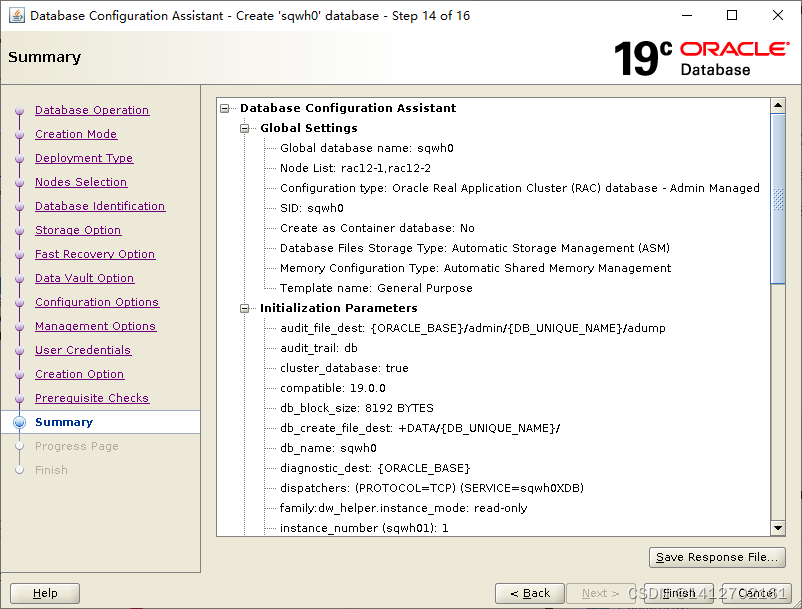The image size is (802, 609).
Task: Go to User Credentials step
Action: [x=83, y=350]
